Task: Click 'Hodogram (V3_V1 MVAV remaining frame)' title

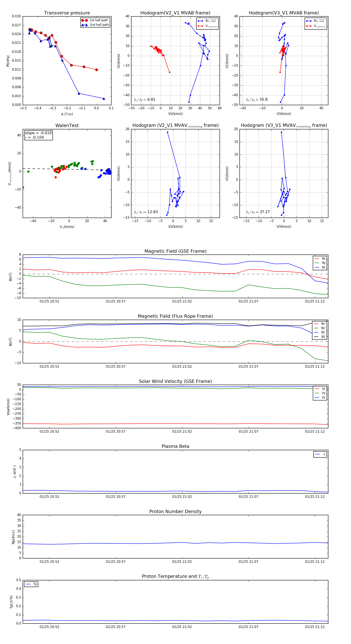Action: coord(284,125)
